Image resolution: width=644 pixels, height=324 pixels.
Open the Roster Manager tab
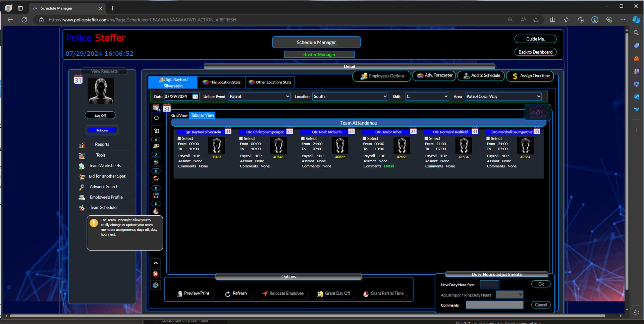point(319,55)
